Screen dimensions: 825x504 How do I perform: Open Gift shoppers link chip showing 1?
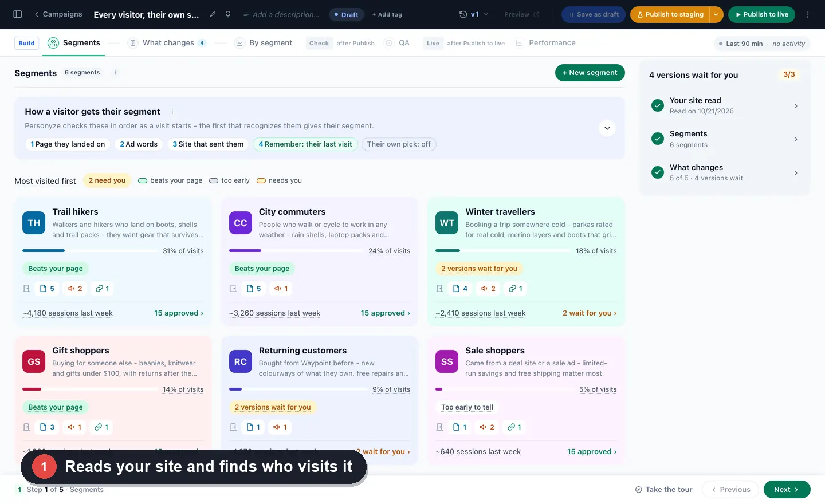coord(101,427)
